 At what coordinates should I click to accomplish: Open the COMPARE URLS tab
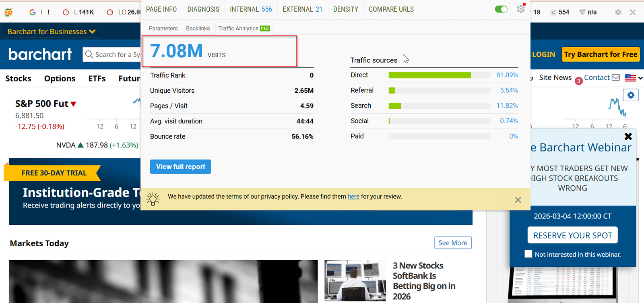[391, 9]
